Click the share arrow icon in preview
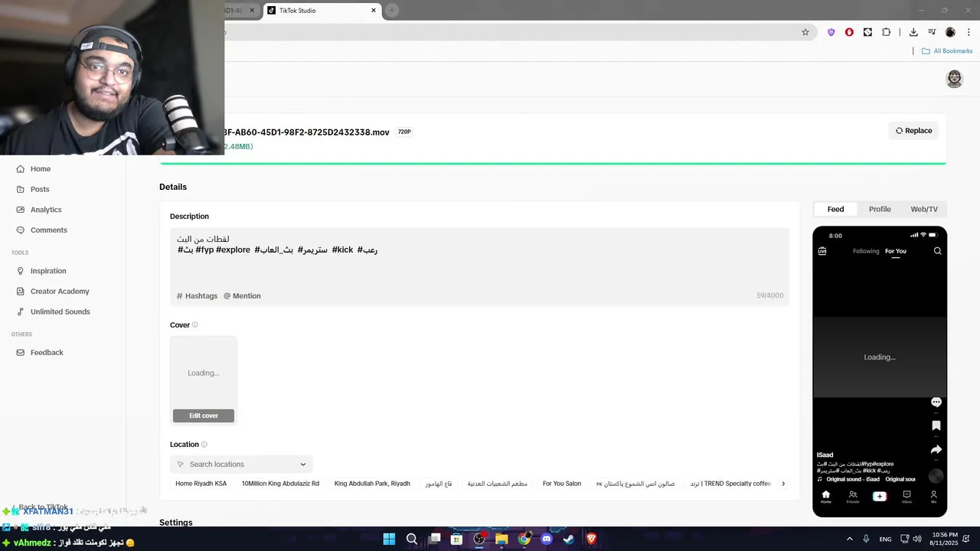 click(936, 450)
